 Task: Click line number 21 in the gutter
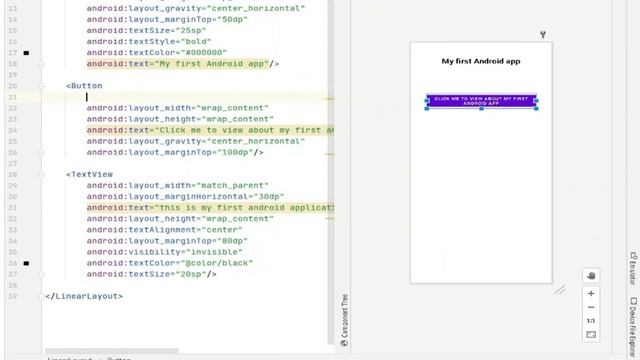pos(13,97)
